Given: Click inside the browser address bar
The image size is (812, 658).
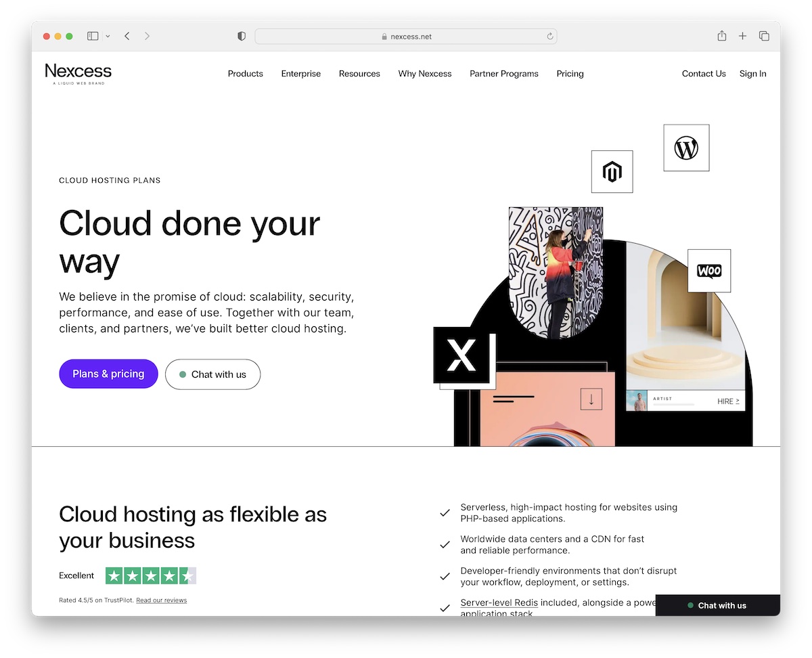Looking at the screenshot, I should 406,37.
